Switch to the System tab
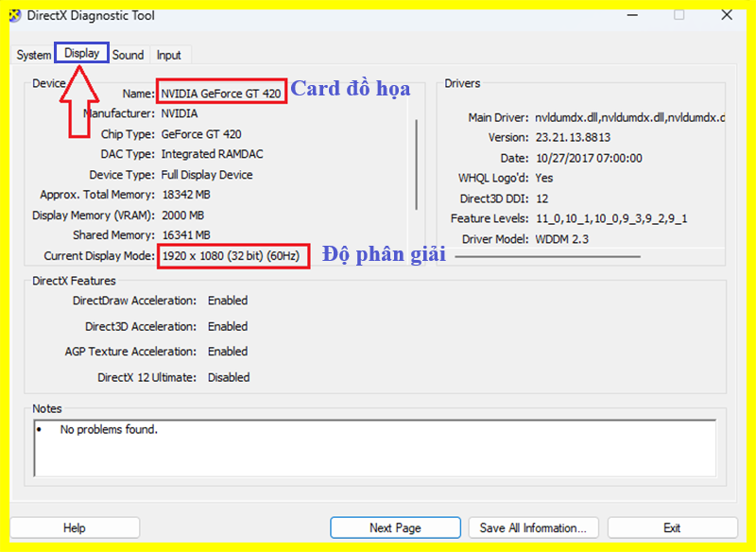The width and height of the screenshot is (756, 552). click(34, 55)
